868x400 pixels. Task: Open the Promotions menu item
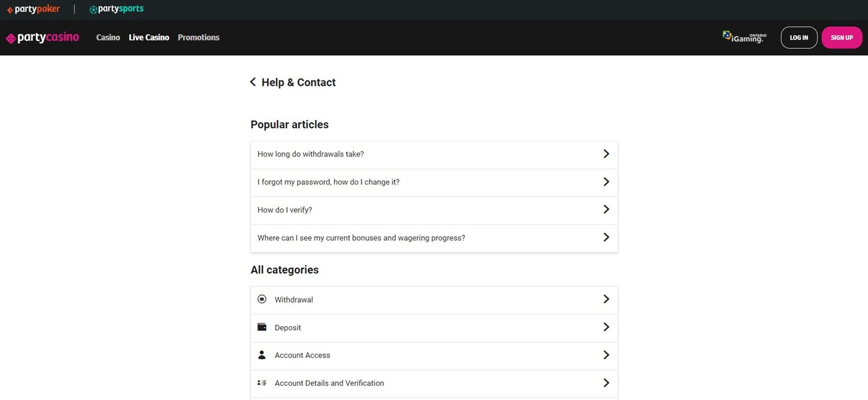(x=199, y=38)
